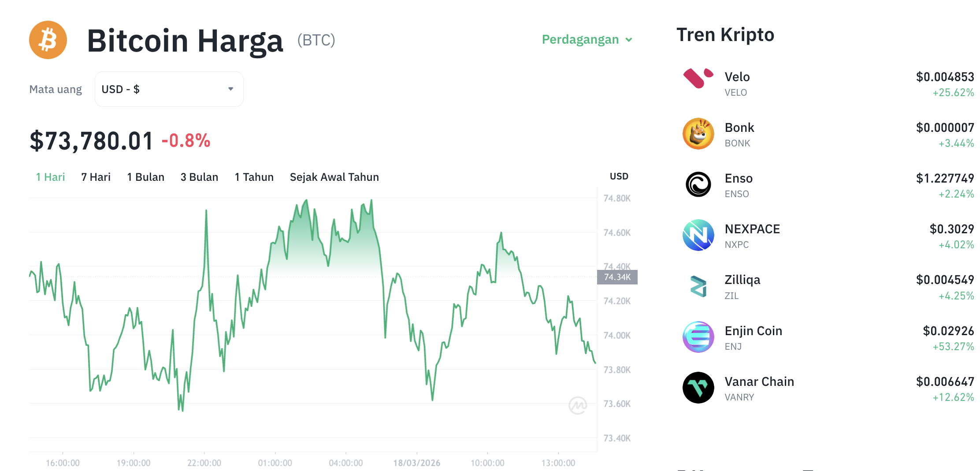Click the Bitcoin logo icon
The image size is (980, 471).
point(47,40)
